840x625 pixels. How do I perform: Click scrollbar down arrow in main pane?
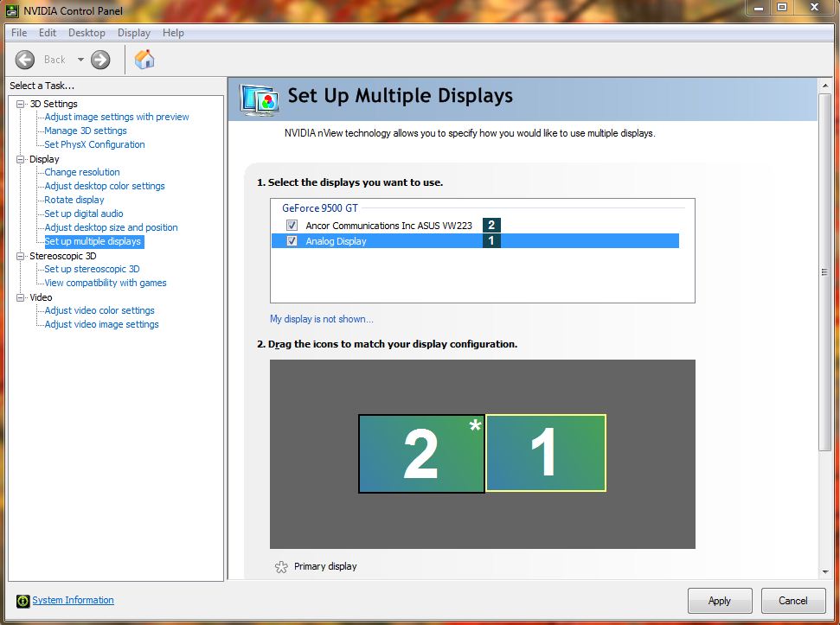[x=825, y=572]
